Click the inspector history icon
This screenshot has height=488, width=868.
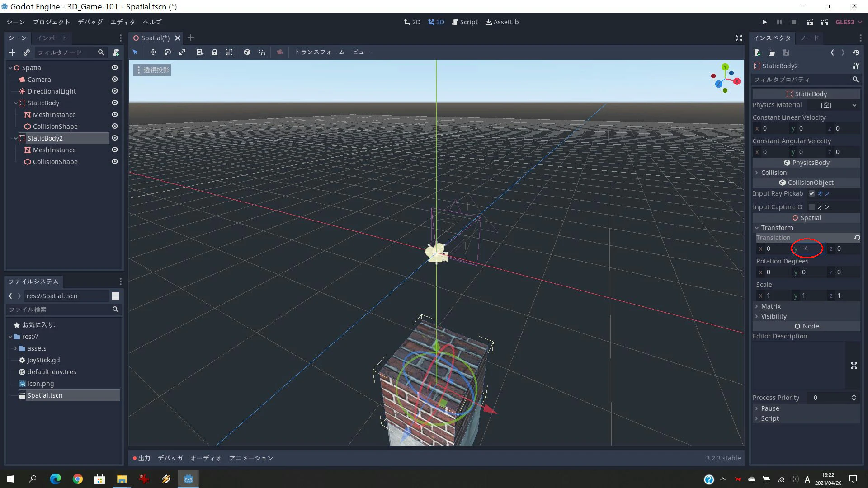(x=856, y=52)
